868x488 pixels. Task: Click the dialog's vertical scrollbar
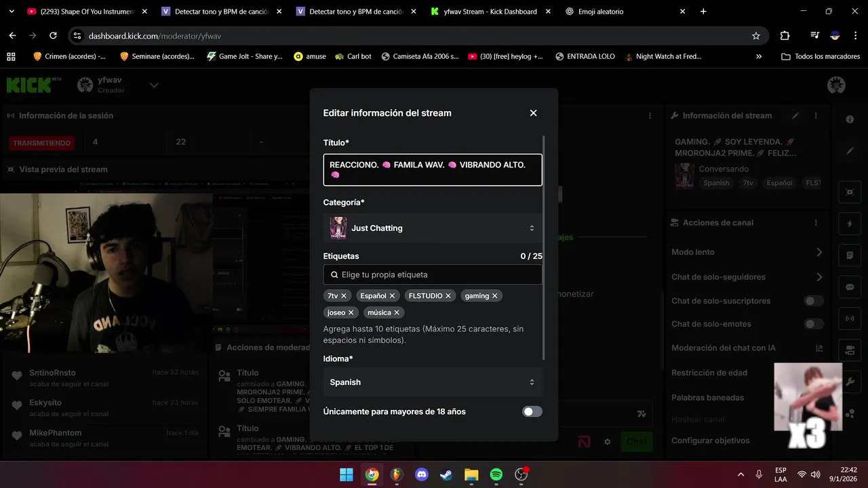[544, 247]
